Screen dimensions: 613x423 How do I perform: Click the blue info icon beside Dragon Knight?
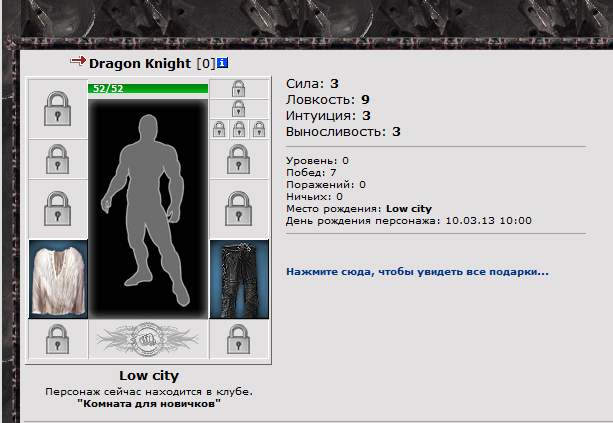(222, 63)
